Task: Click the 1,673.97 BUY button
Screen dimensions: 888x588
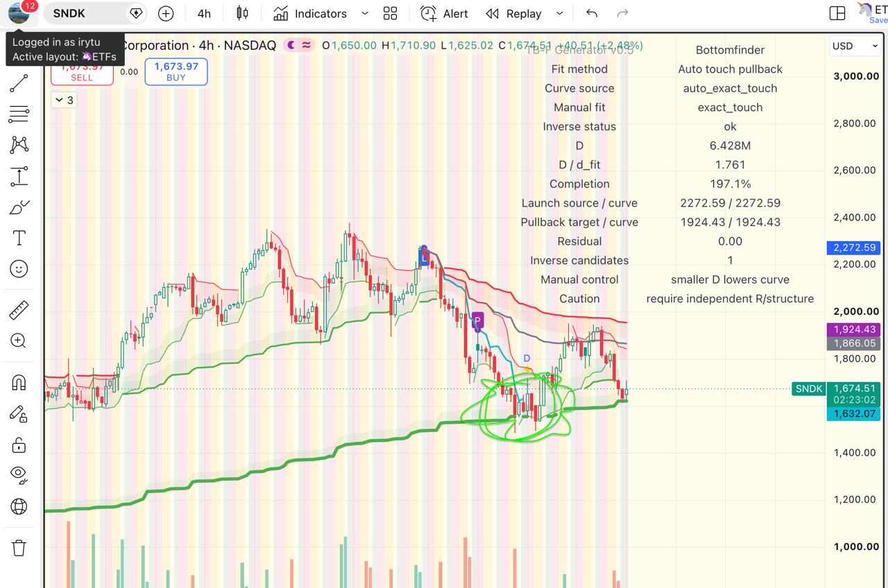Action: pyautogui.click(x=176, y=71)
